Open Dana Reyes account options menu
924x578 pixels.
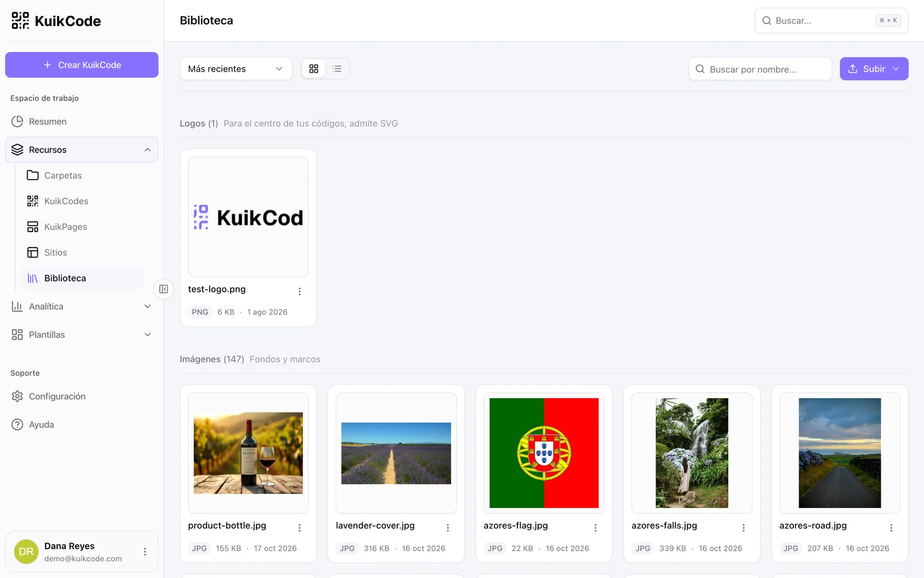(145, 552)
